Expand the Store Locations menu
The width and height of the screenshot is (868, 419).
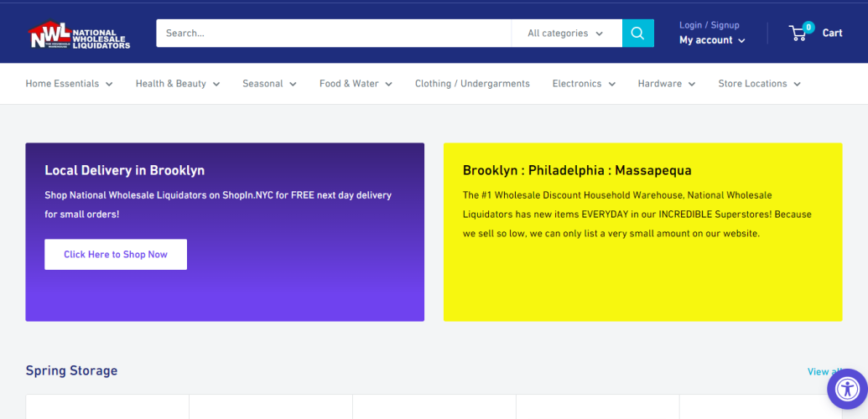click(760, 84)
